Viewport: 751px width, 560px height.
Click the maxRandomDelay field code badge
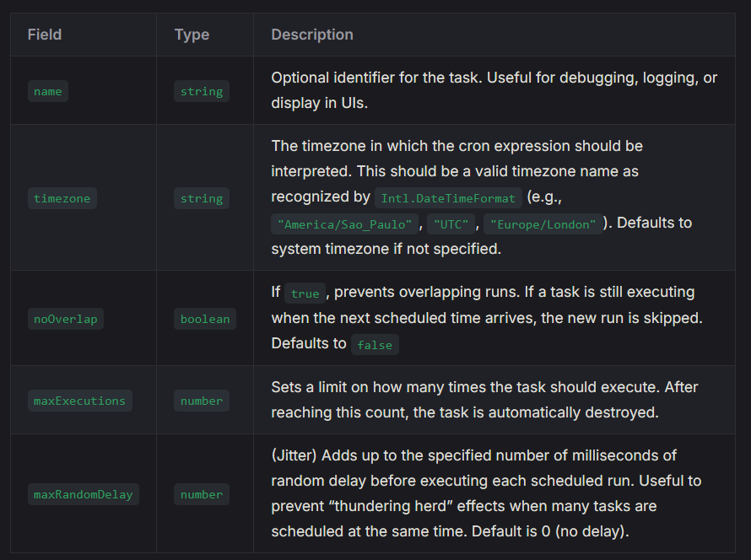(84, 494)
